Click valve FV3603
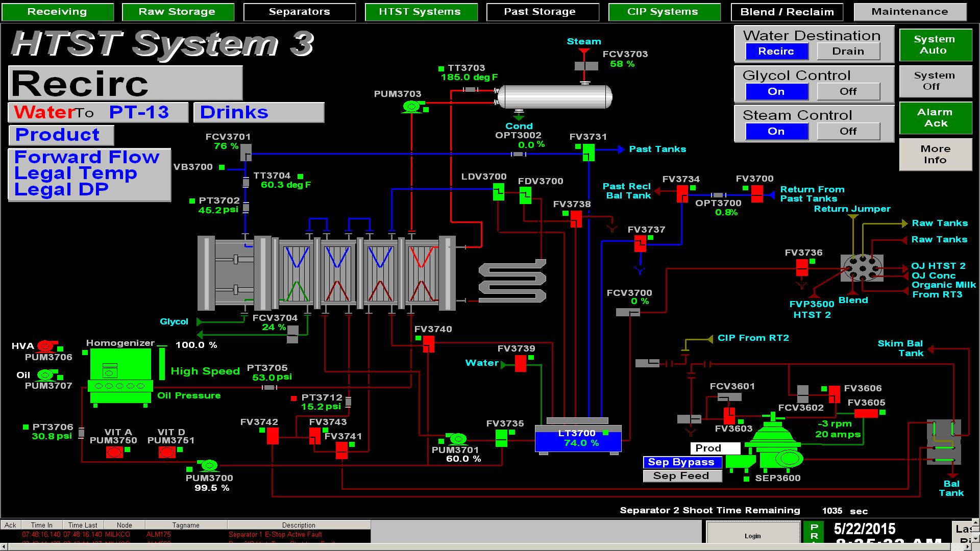Screen dimensions: 980x551 (x=729, y=415)
